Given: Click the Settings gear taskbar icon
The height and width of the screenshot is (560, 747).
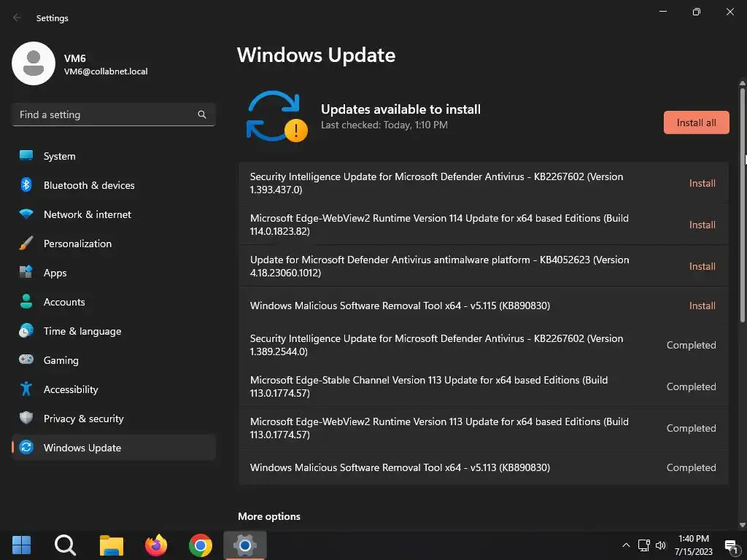Looking at the screenshot, I should tap(245, 545).
